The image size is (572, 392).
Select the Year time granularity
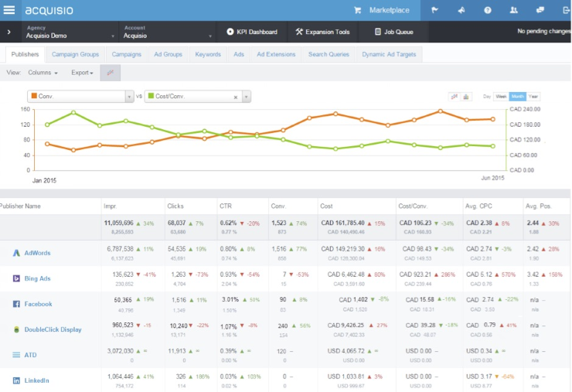[x=533, y=97]
